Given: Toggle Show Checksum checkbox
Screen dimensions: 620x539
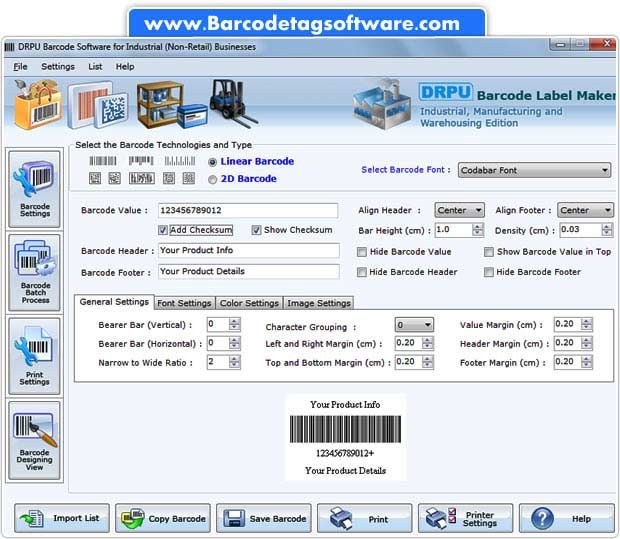Looking at the screenshot, I should [256, 230].
